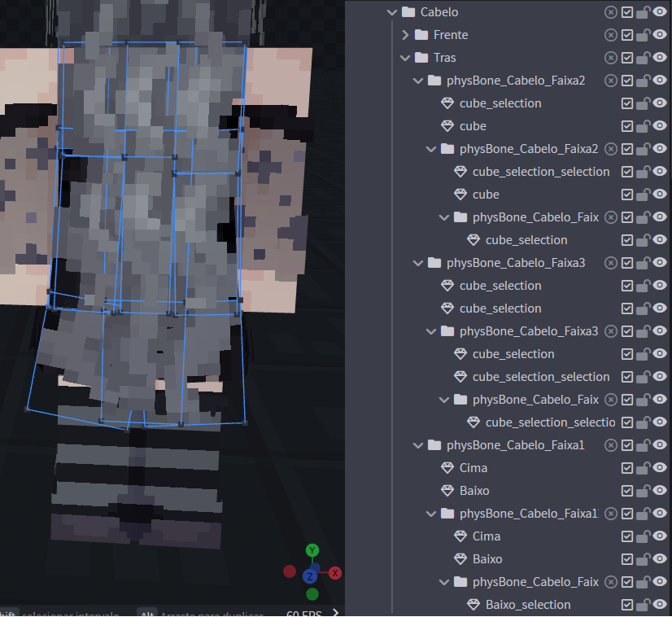Lock the Baixo_selection cube via padlock icon

click(x=643, y=605)
